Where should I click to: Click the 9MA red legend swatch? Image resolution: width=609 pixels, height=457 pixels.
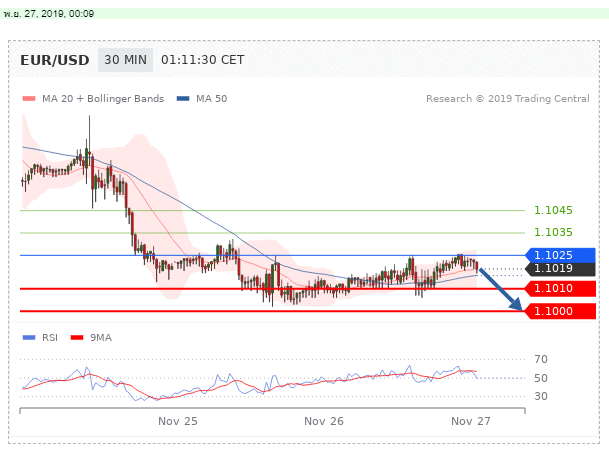pyautogui.click(x=77, y=337)
